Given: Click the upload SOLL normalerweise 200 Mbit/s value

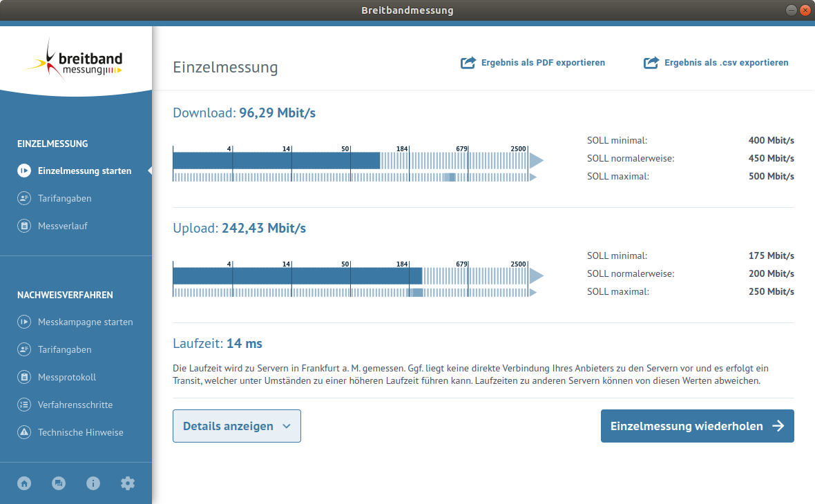Looking at the screenshot, I should (x=771, y=273).
